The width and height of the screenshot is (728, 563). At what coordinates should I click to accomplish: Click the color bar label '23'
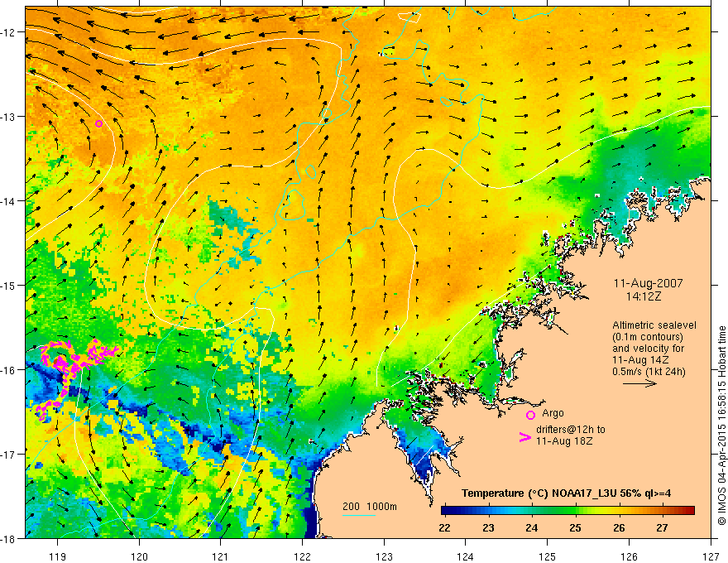pos(488,527)
